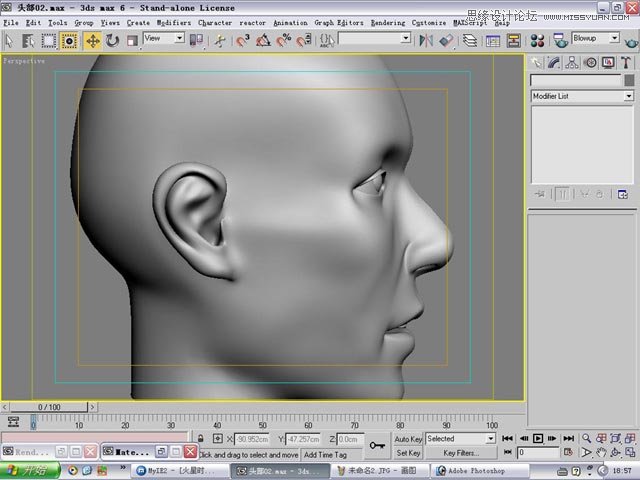Image resolution: width=640 pixels, height=480 pixels.
Task: Open Time Configuration next to frame field
Action: point(568,452)
